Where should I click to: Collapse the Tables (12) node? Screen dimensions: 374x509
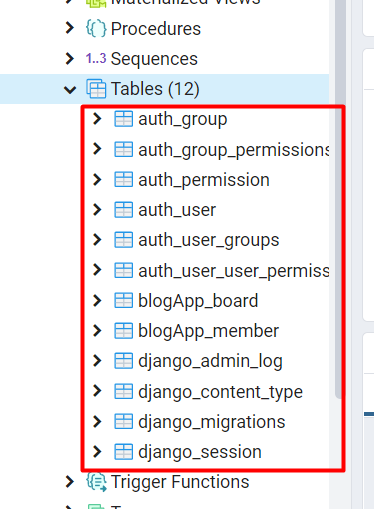click(70, 89)
